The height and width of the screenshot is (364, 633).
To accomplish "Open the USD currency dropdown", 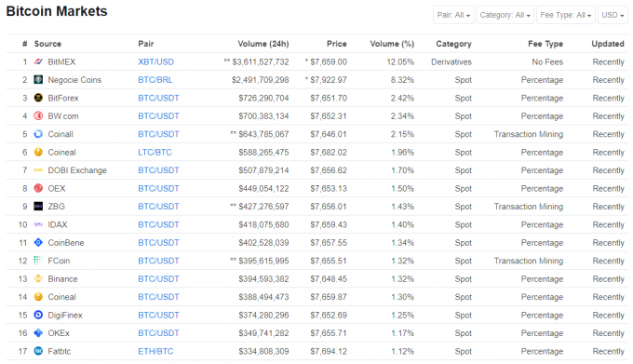I will point(613,15).
